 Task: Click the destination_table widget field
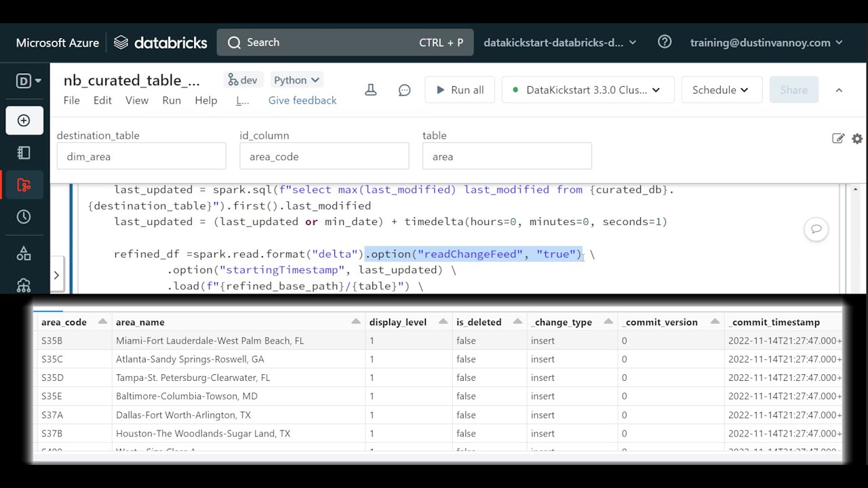[x=141, y=156]
